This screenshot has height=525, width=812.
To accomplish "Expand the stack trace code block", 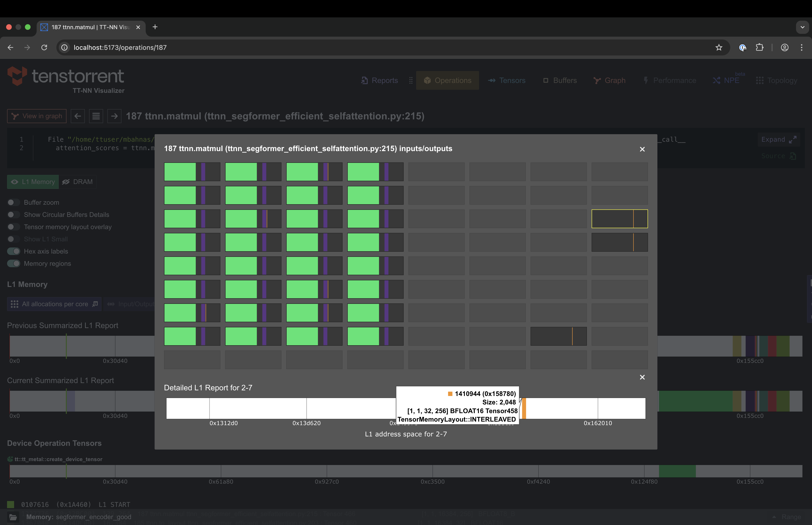I will coord(779,139).
